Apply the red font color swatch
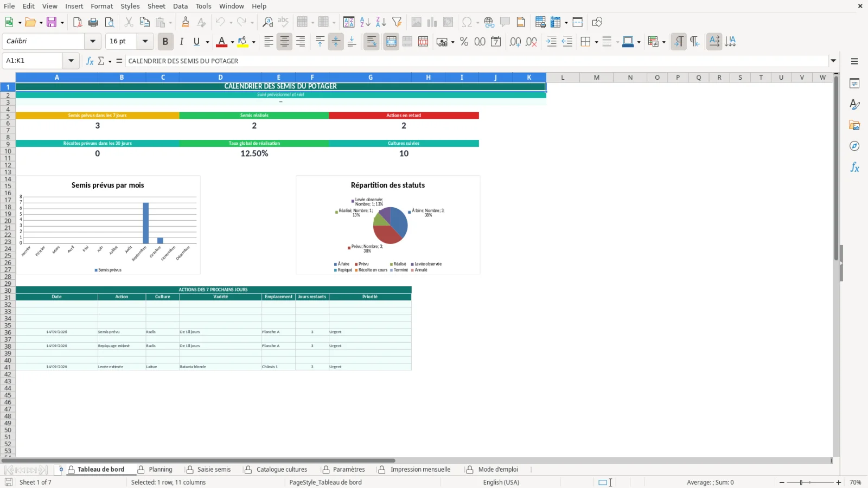 click(x=221, y=42)
